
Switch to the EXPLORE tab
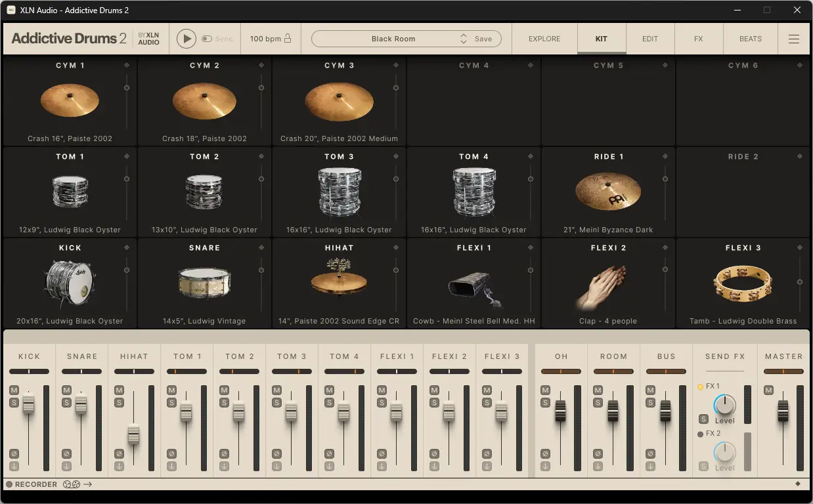544,39
